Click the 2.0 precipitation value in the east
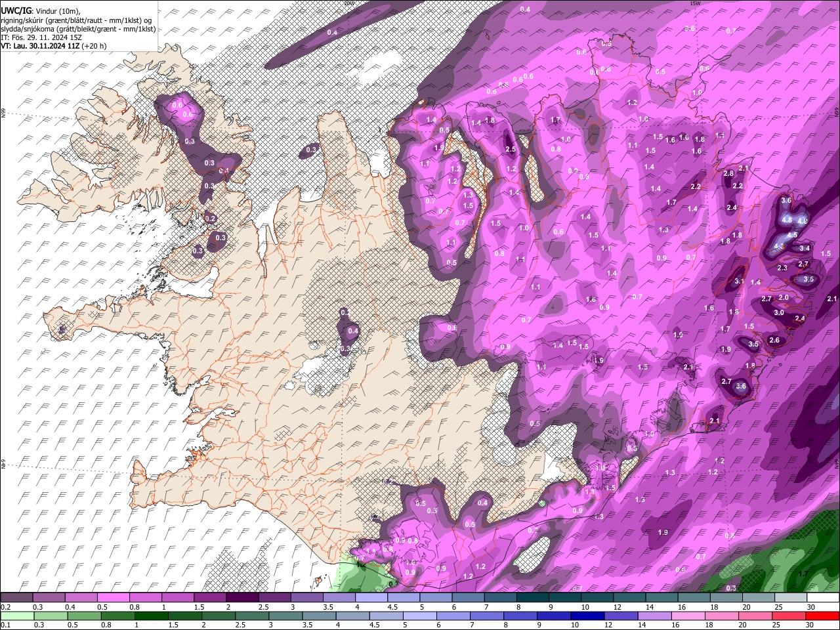 pos(783,297)
